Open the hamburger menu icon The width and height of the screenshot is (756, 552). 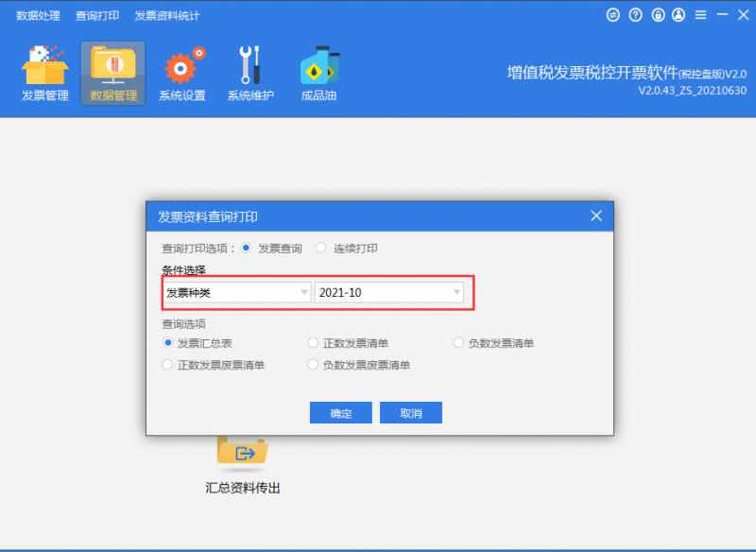[x=702, y=15]
